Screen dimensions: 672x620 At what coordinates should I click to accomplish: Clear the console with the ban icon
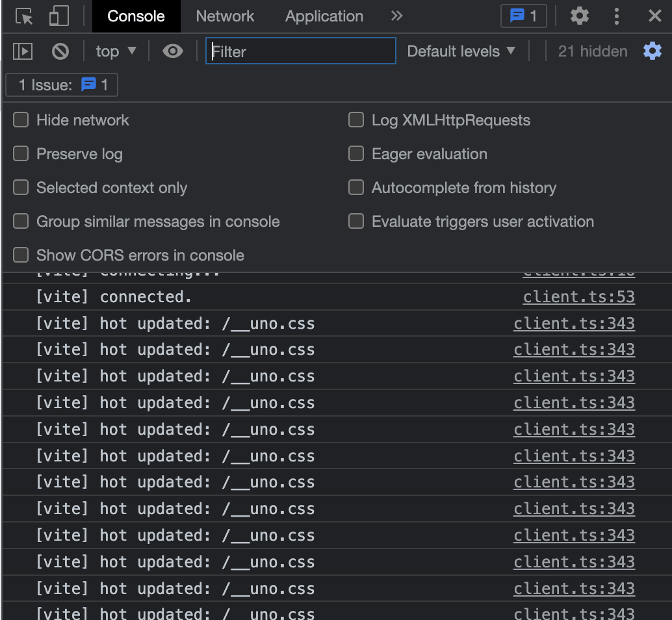point(60,51)
